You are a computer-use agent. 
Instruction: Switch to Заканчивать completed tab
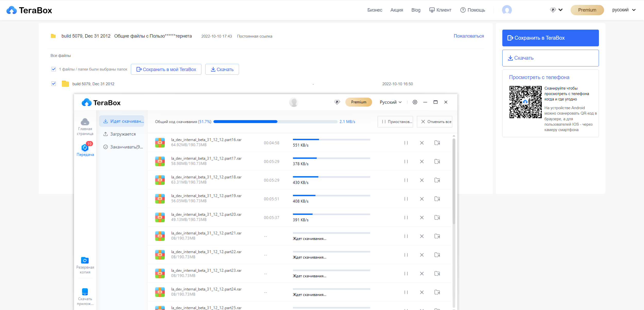[123, 147]
